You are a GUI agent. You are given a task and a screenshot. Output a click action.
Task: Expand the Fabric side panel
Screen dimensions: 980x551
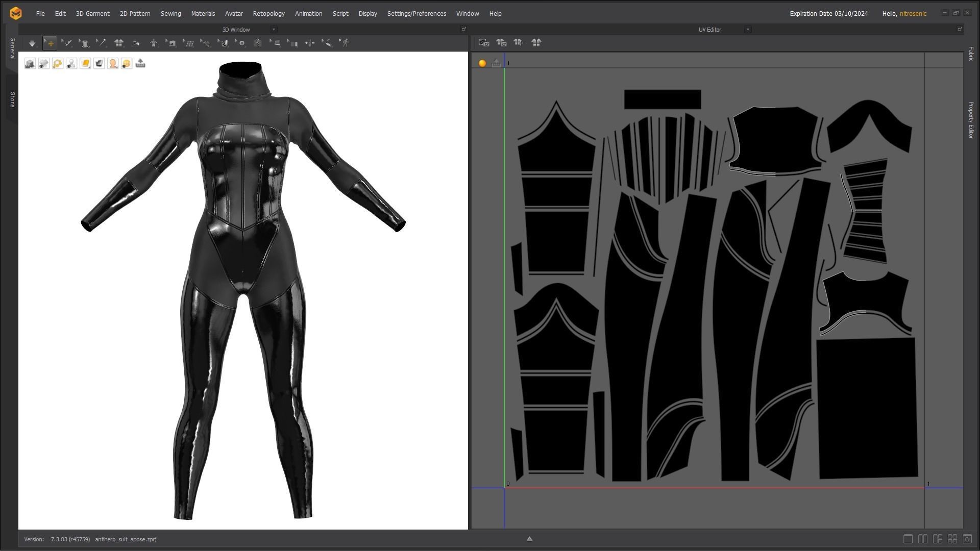click(x=971, y=54)
